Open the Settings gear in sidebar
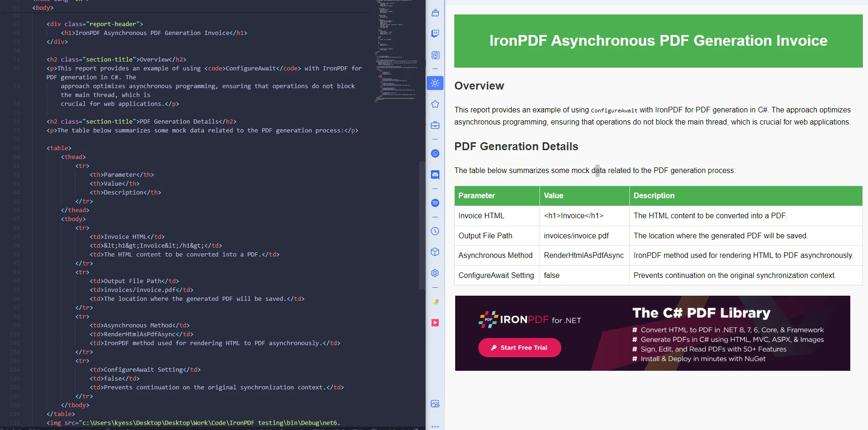Screen dimensions: 868x430 point(435,273)
